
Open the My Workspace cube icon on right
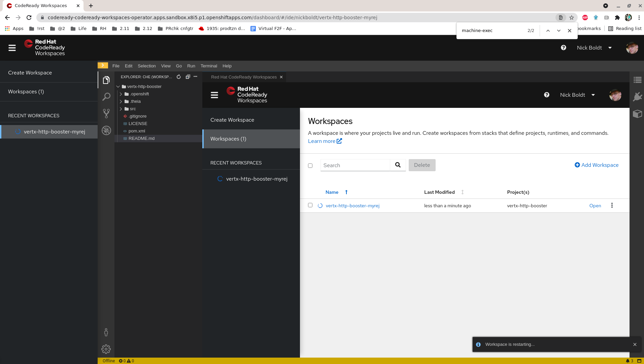point(637,114)
